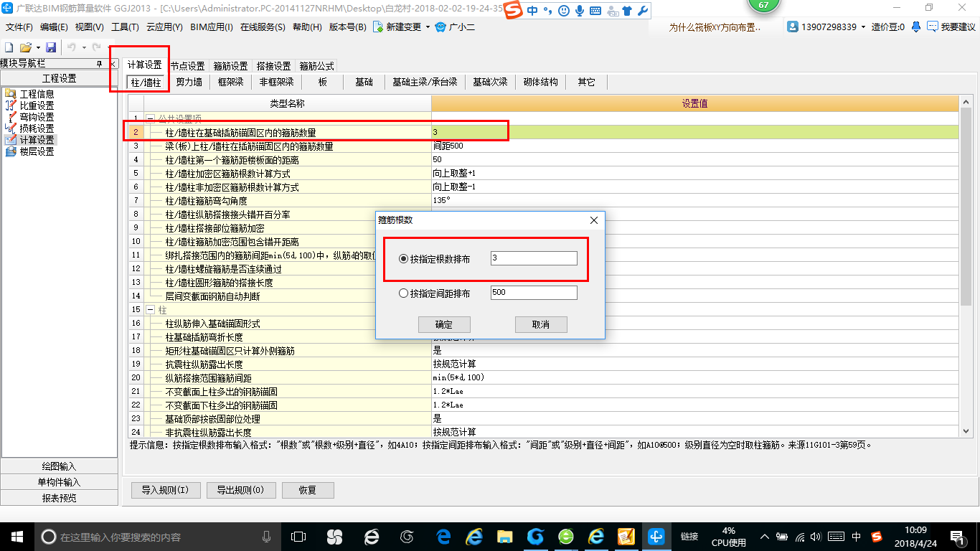The image size is (980, 551).
Task: Open account 13907298339 dropdown arrow
Action: tap(863, 27)
